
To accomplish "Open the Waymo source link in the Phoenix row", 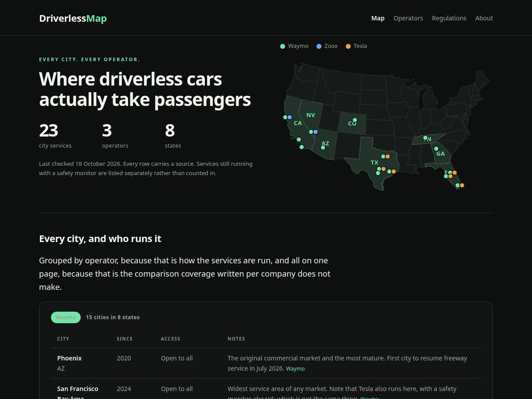I will coord(295,369).
